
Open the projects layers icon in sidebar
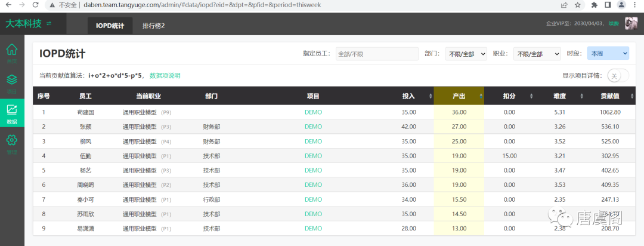[12, 79]
